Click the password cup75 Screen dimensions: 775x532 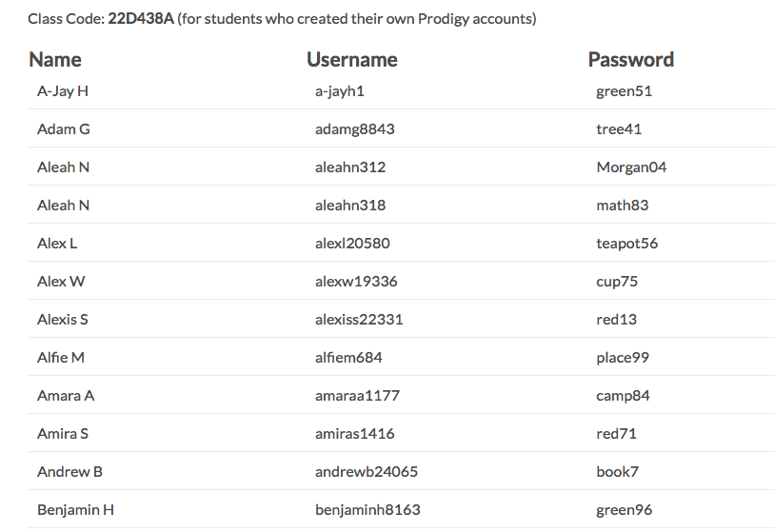pyautogui.click(x=617, y=282)
